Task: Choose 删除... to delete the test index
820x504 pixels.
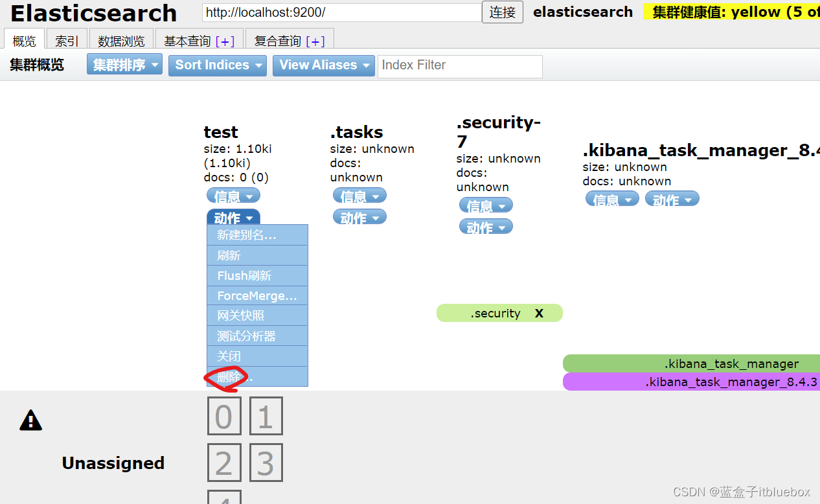Action: click(257, 376)
